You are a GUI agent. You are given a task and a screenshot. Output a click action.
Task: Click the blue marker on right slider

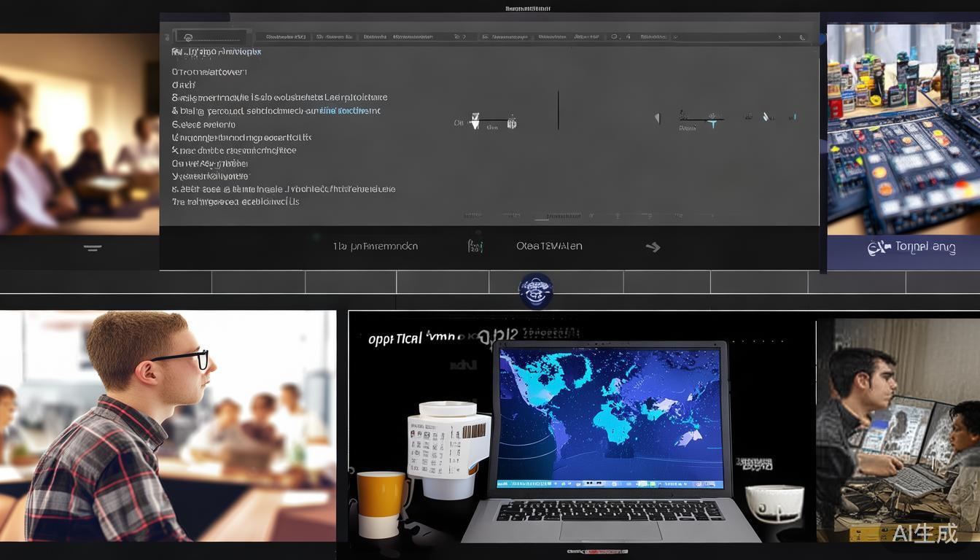713,124
